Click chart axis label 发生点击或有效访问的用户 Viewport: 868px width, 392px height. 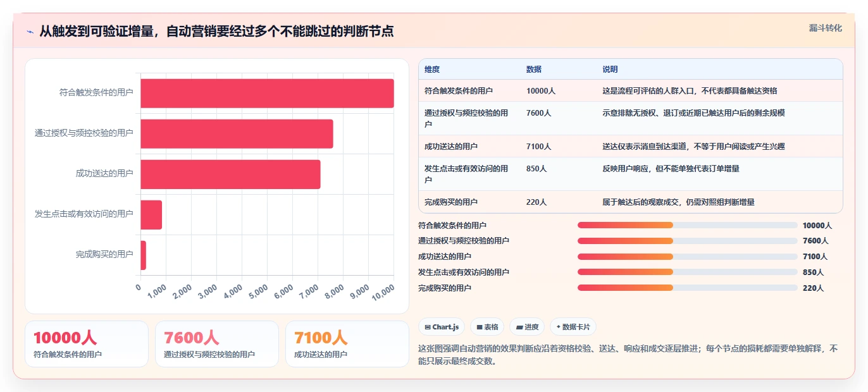[x=84, y=214]
